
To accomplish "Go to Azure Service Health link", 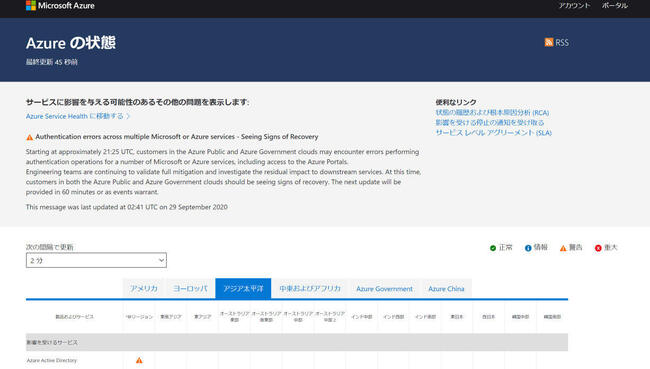I will [x=78, y=116].
